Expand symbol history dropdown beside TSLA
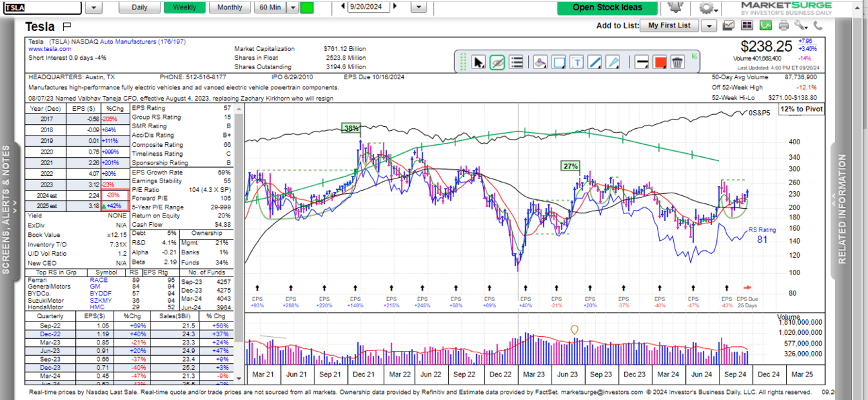The image size is (868, 400). pos(93,7)
